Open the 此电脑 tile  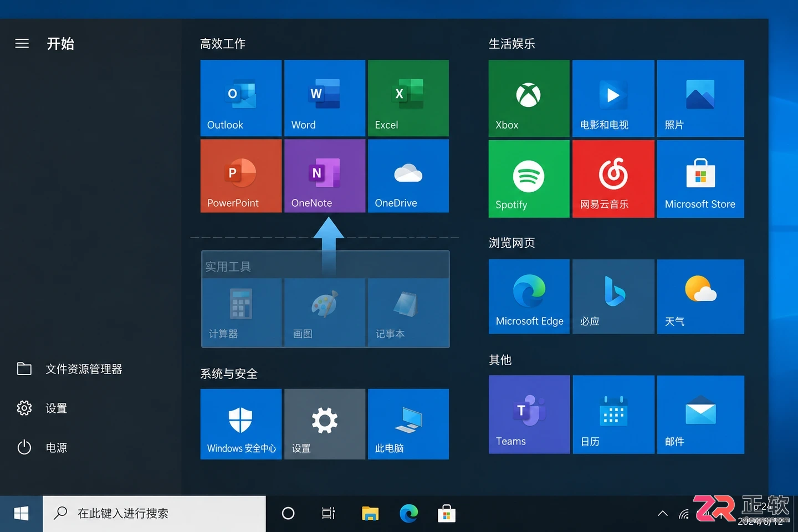coord(408,424)
